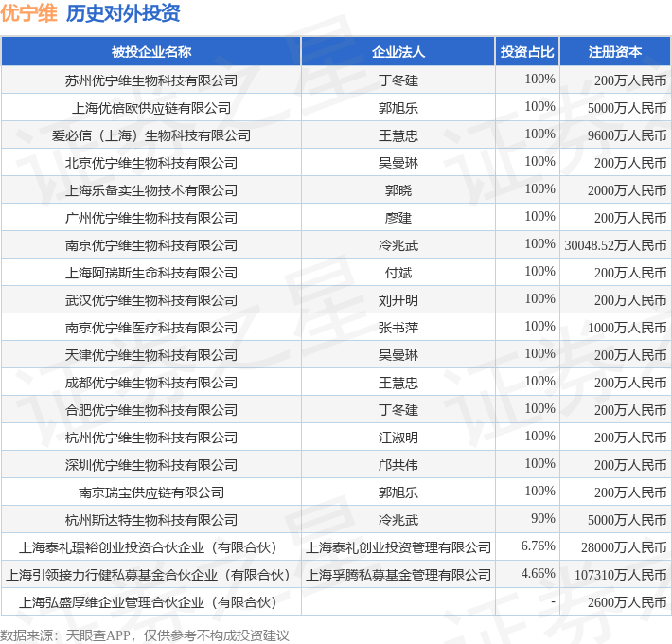Click the 30048.52万人民币 capital cell

pos(615,245)
